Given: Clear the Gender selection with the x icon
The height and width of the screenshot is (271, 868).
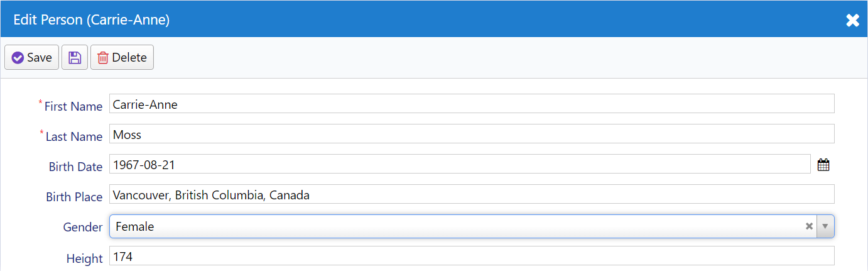Looking at the screenshot, I should coord(809,226).
